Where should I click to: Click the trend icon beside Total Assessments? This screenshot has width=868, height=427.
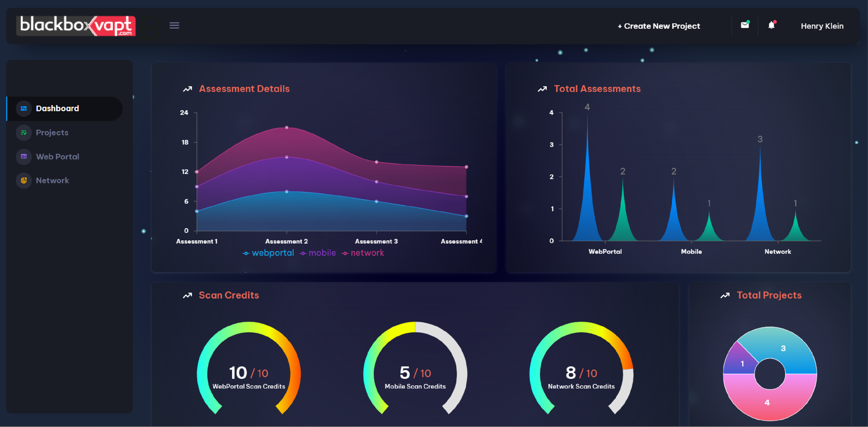coord(542,89)
